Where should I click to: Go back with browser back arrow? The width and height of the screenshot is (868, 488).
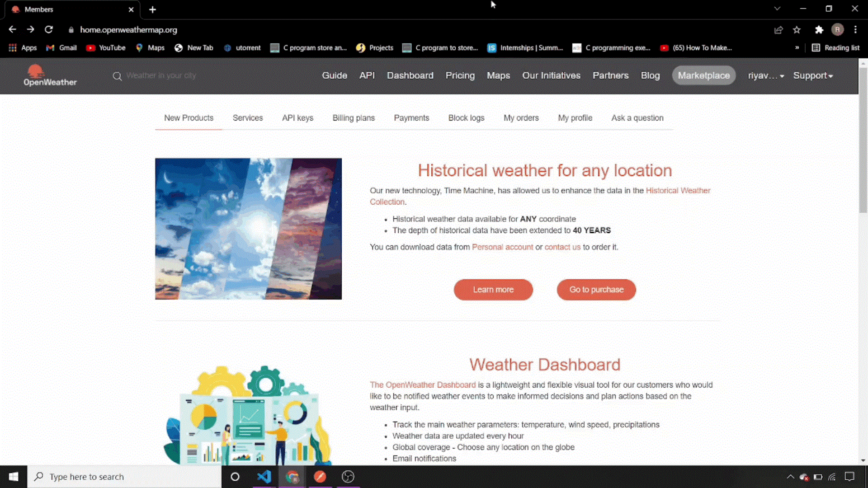pyautogui.click(x=12, y=29)
